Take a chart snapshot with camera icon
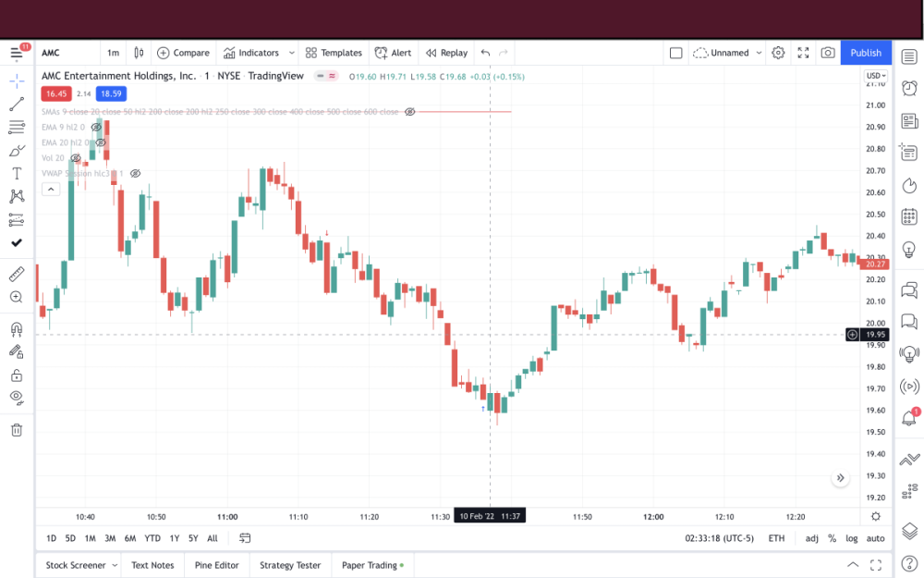 (828, 53)
